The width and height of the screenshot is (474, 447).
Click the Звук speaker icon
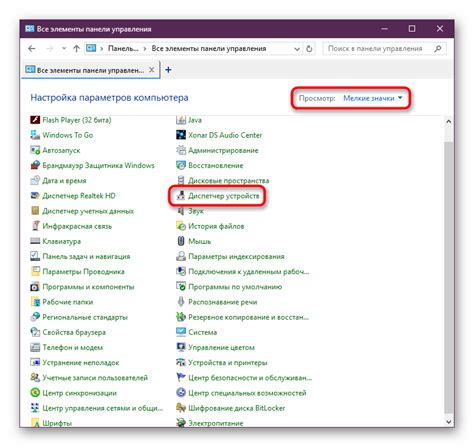(181, 211)
